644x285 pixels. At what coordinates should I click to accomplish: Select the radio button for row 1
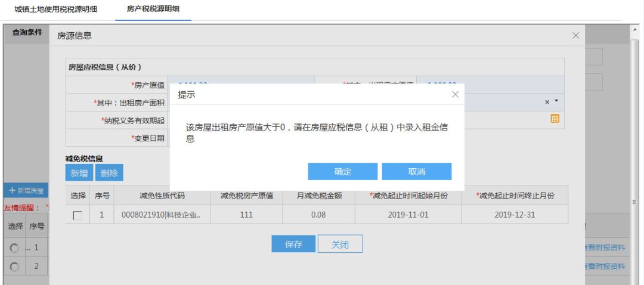click(14, 248)
